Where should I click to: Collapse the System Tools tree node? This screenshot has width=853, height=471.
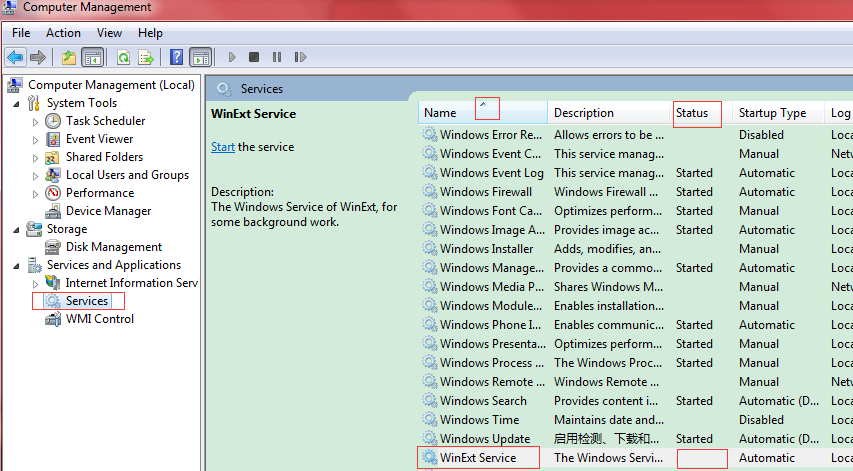point(16,103)
